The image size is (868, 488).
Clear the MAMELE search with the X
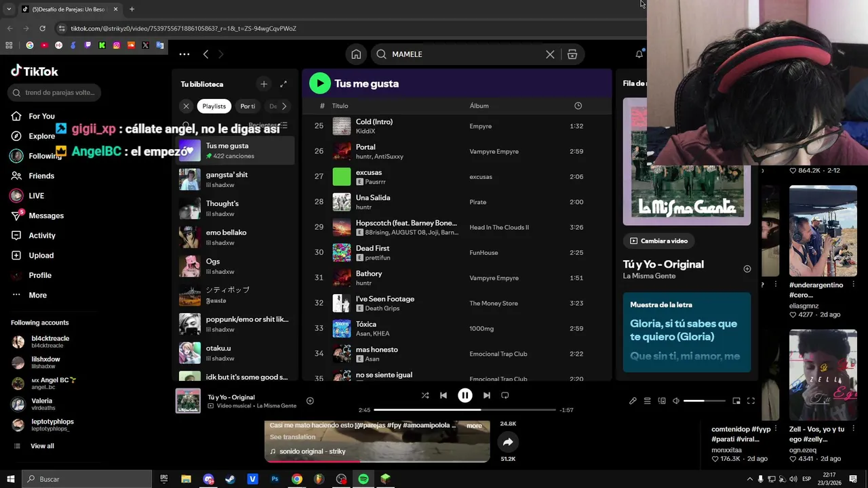(x=550, y=54)
